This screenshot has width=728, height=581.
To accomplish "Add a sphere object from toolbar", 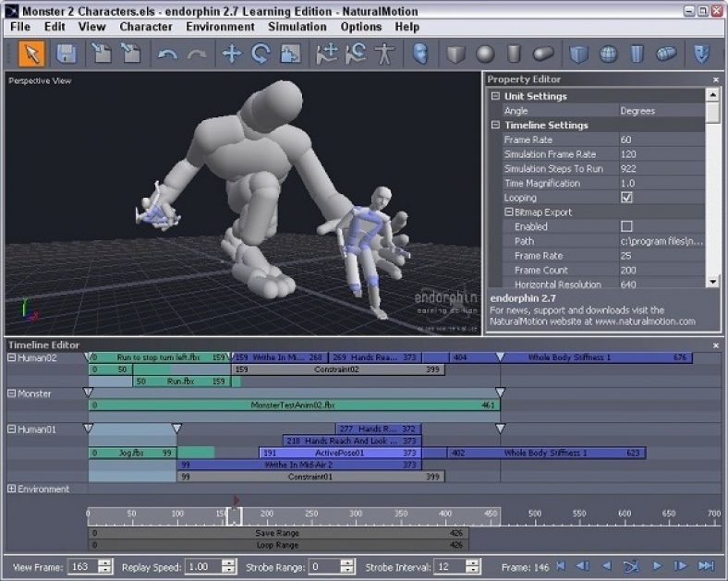I will click(486, 54).
